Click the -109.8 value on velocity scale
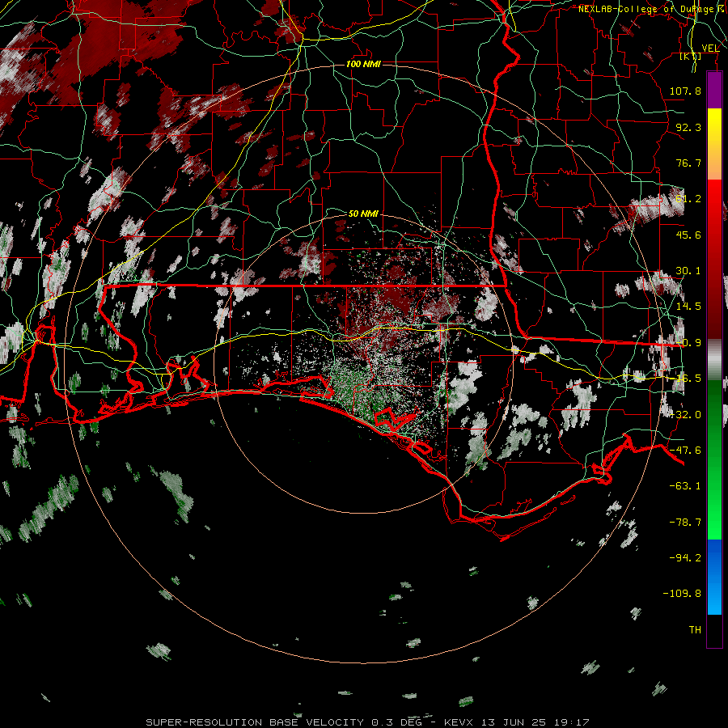 pos(682,594)
